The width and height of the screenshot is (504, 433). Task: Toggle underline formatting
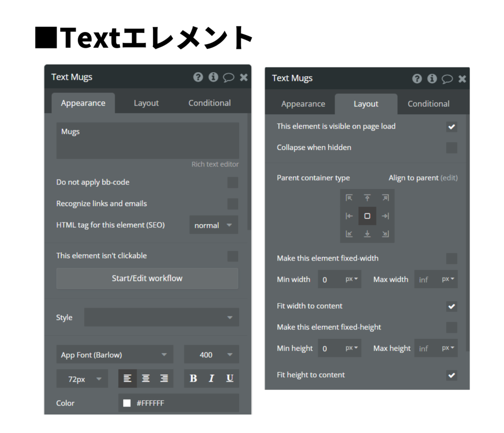click(230, 378)
